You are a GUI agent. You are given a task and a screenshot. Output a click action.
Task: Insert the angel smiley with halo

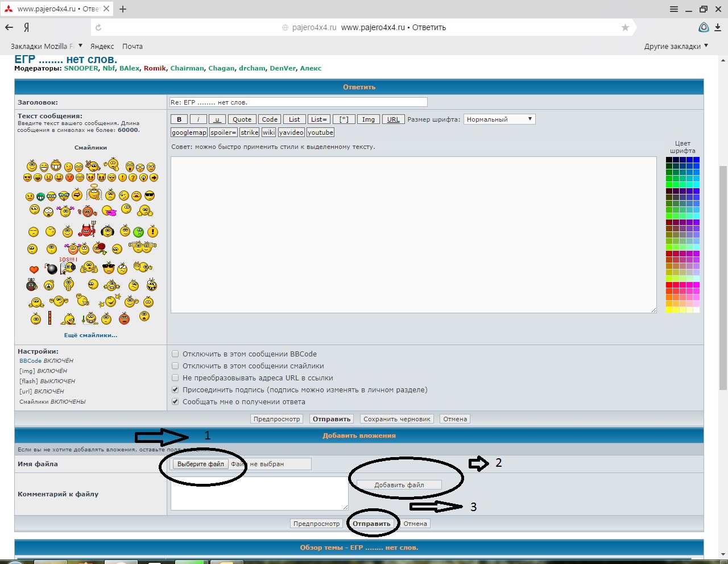(94, 193)
